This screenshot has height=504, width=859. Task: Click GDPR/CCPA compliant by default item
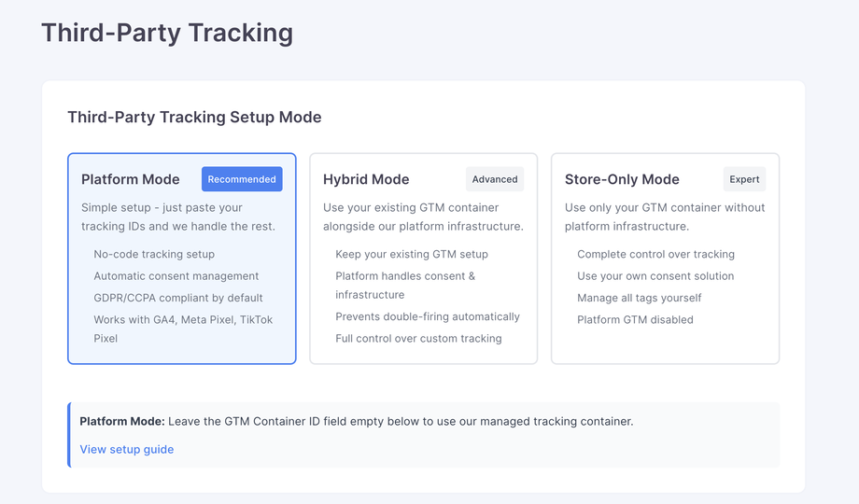tap(178, 298)
